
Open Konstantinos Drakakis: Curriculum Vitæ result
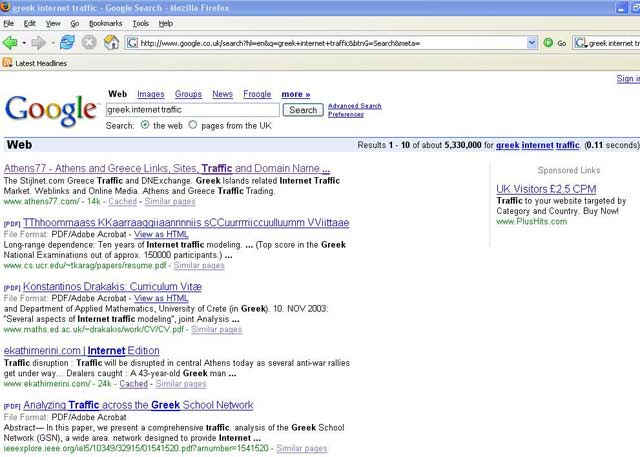[112, 286]
